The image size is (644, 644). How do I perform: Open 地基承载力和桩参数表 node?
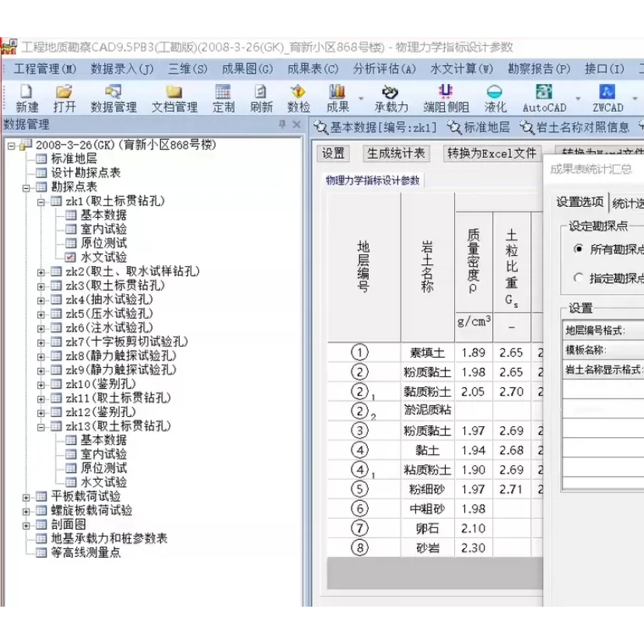[109, 538]
